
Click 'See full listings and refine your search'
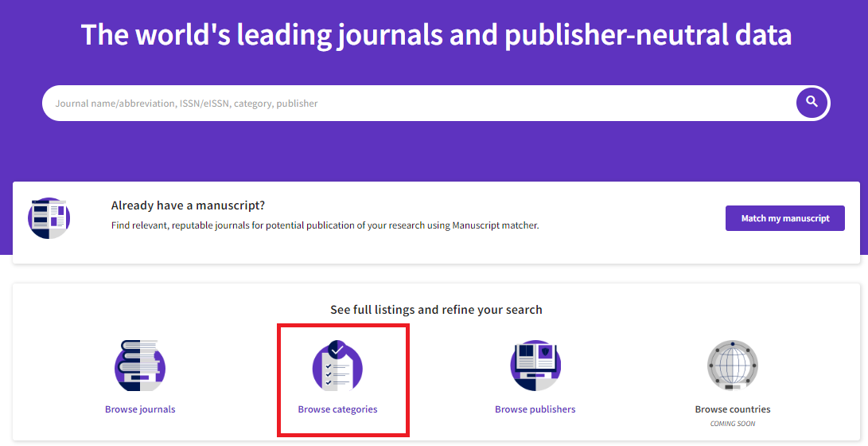[x=436, y=309]
